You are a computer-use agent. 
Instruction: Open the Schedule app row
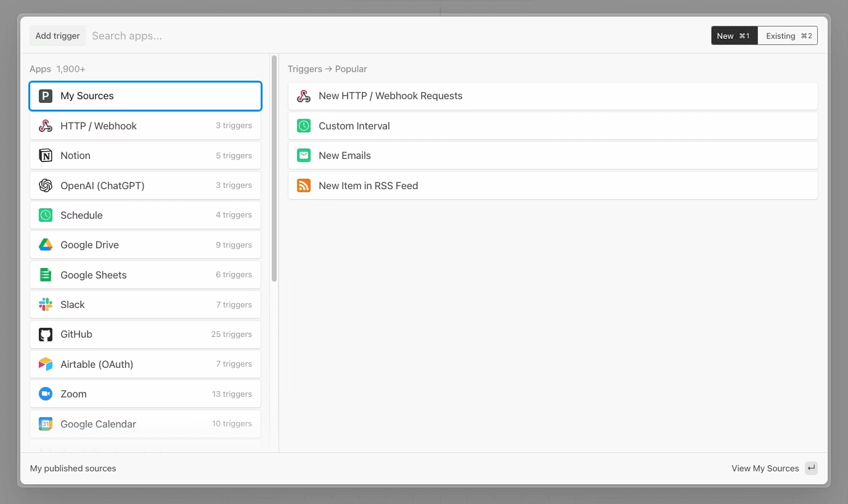[x=145, y=215]
